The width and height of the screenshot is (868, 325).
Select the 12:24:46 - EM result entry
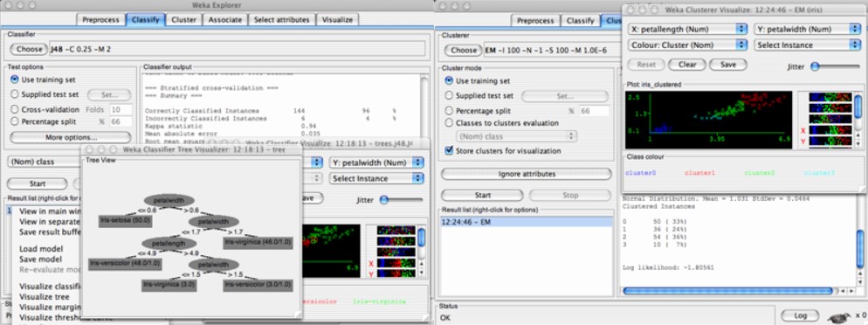pyautogui.click(x=526, y=222)
